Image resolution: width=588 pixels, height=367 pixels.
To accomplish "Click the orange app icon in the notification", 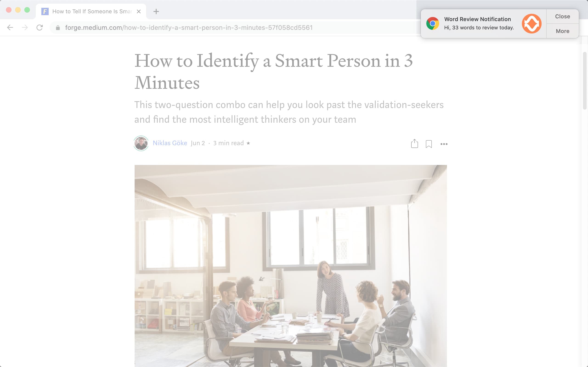I will click(x=531, y=24).
